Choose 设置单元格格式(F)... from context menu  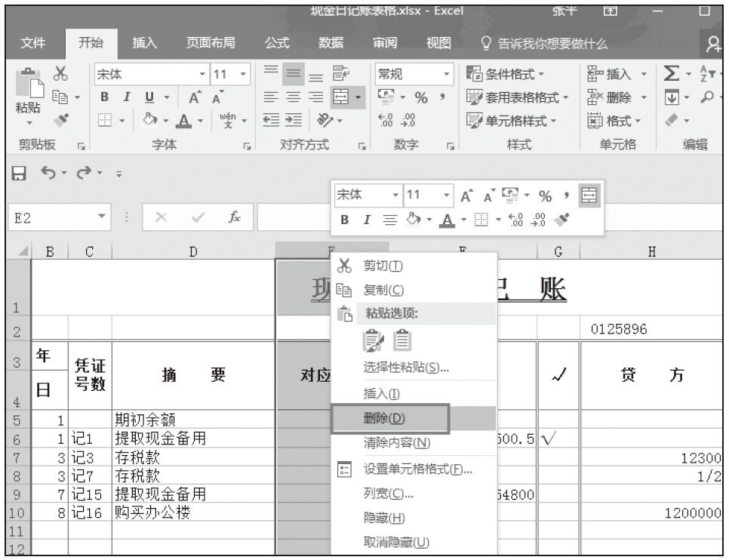point(418,469)
